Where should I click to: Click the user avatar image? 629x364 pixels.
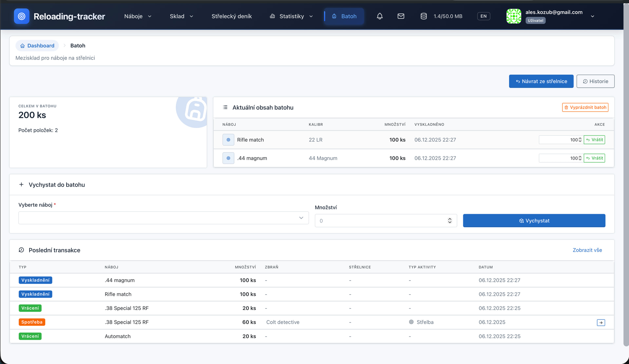(x=514, y=16)
